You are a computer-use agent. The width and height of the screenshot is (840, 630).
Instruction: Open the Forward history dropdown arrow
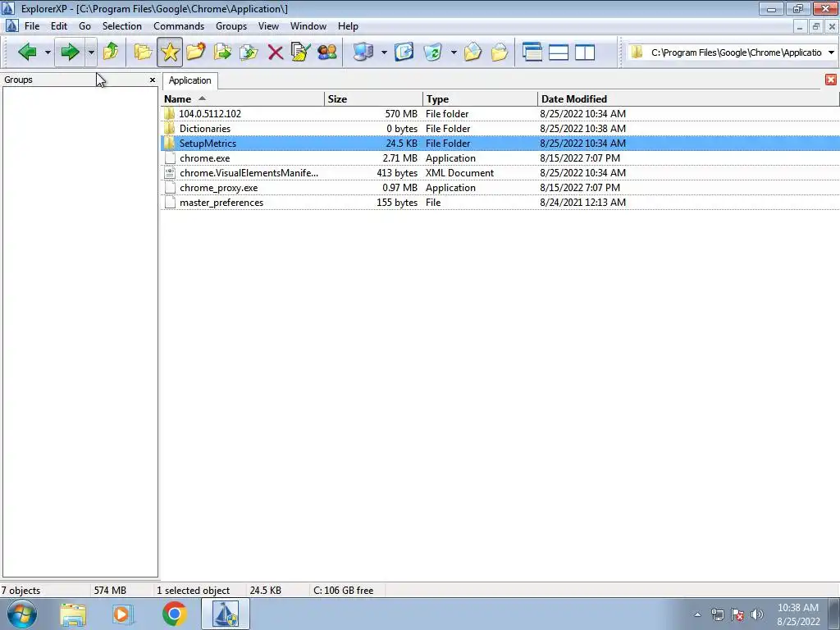tap(91, 52)
